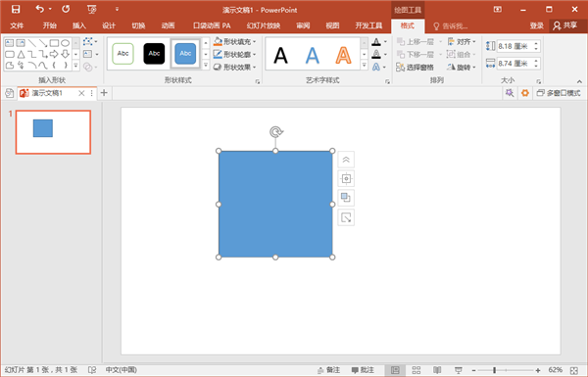Undo the last action
The height and width of the screenshot is (377, 588).
[x=40, y=9]
